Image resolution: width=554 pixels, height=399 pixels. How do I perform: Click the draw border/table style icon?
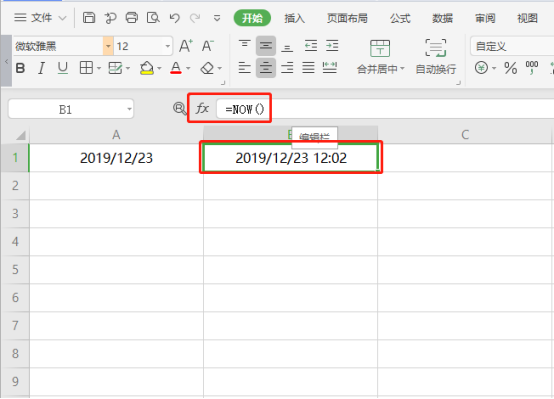pyautogui.click(x=115, y=68)
